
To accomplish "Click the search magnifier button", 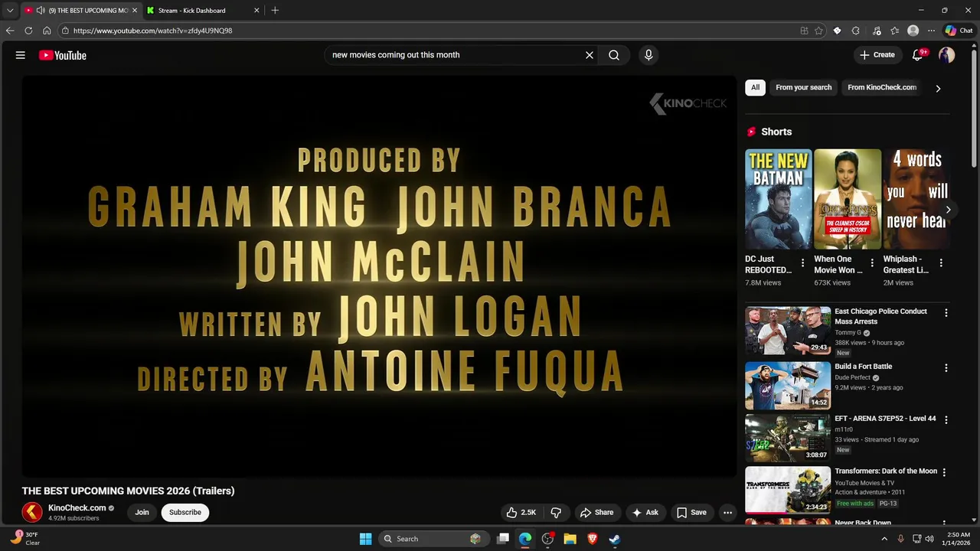I will point(614,55).
